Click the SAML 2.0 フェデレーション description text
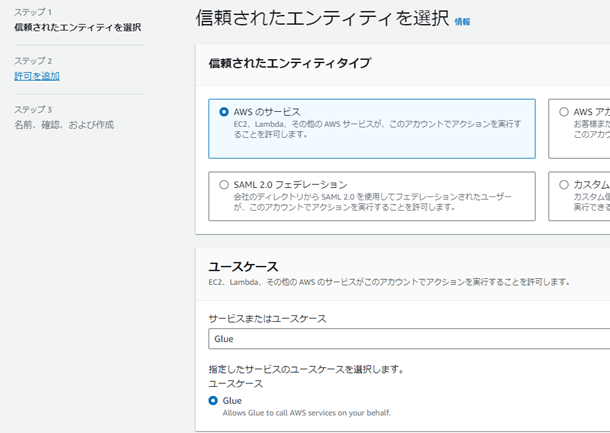Viewport: 610px width, 433px height. [372, 202]
